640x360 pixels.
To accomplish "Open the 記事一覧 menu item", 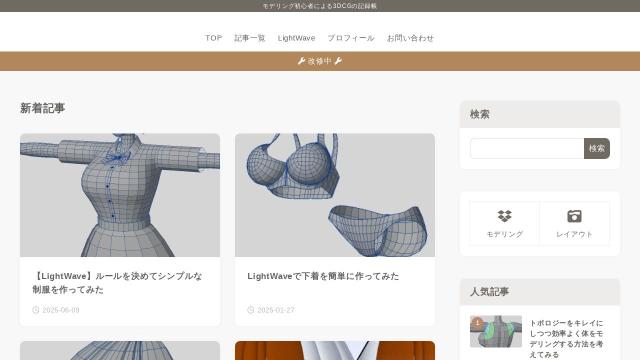I will pyautogui.click(x=250, y=38).
